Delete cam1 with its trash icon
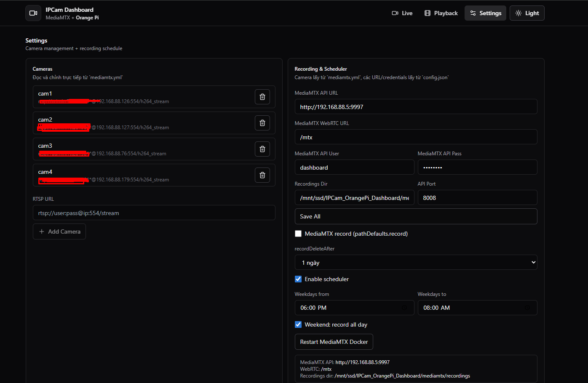 click(262, 97)
